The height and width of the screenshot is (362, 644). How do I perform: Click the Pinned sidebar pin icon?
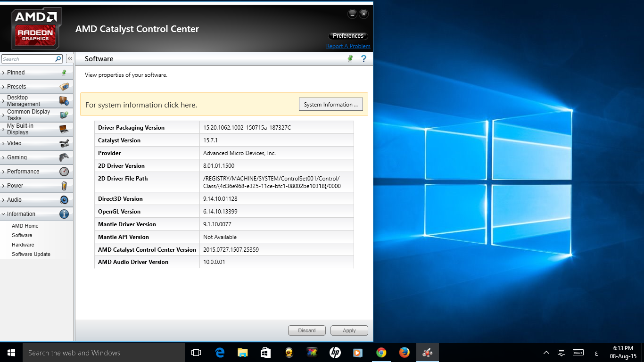(x=64, y=73)
